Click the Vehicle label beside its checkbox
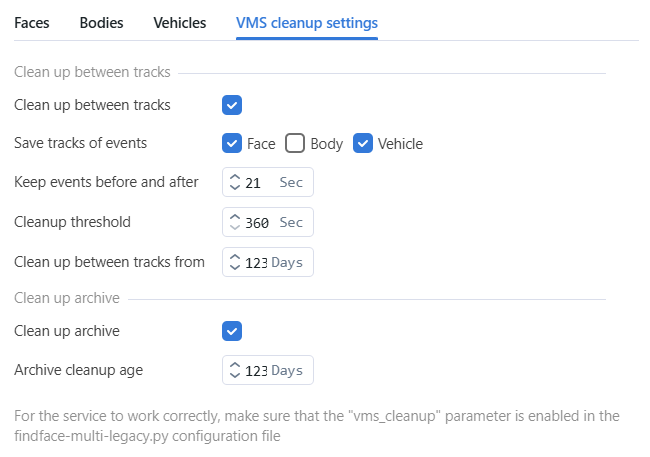The image size is (650, 457). pos(400,143)
